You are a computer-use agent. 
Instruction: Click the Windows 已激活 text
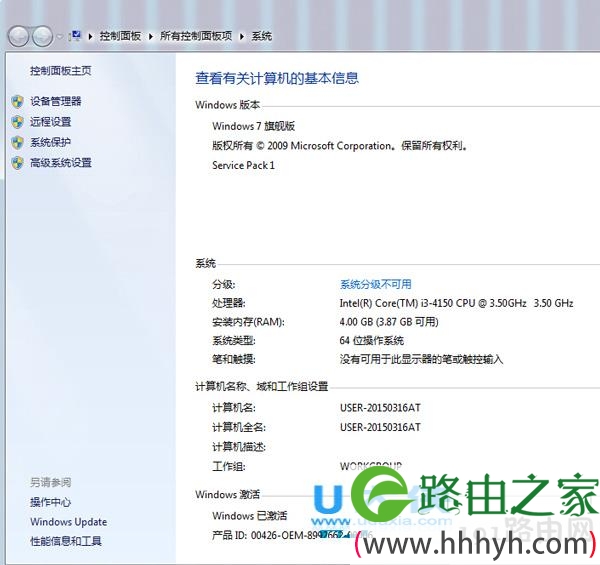point(249,516)
